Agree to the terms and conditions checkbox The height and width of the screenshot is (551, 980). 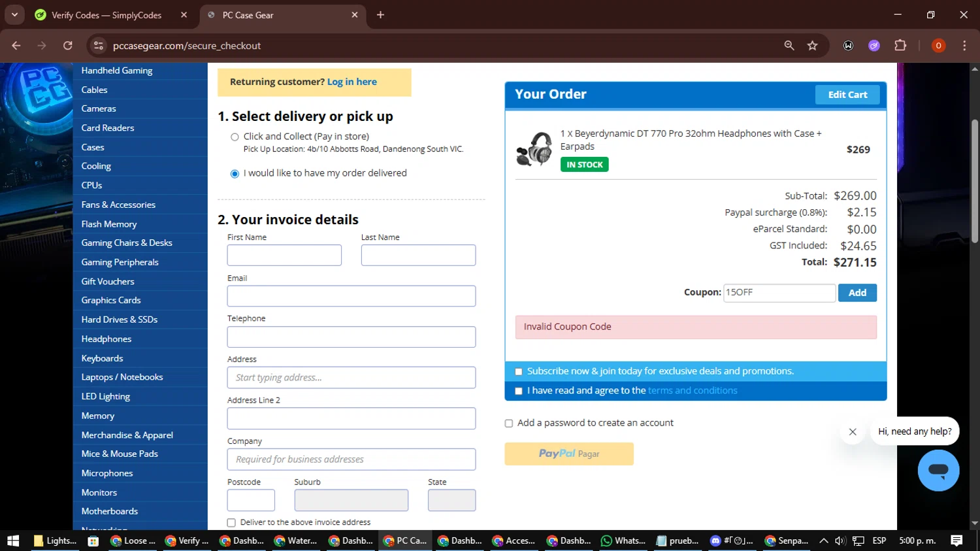coord(519,392)
